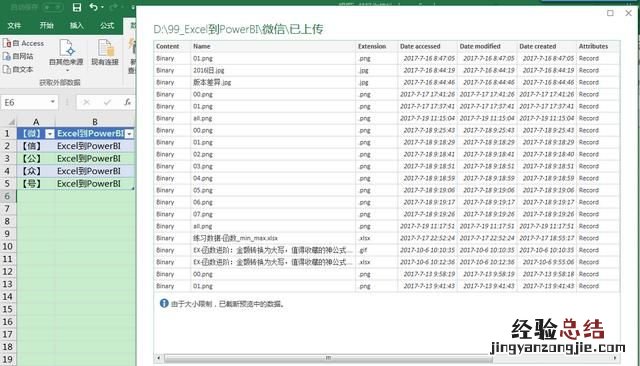Select cell A3 containing 【公】
The height and width of the screenshot is (366, 640).
pyautogui.click(x=36, y=159)
